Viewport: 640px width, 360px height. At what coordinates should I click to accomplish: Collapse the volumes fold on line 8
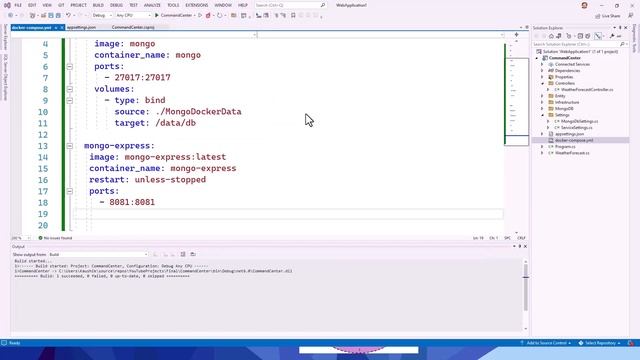click(70, 89)
